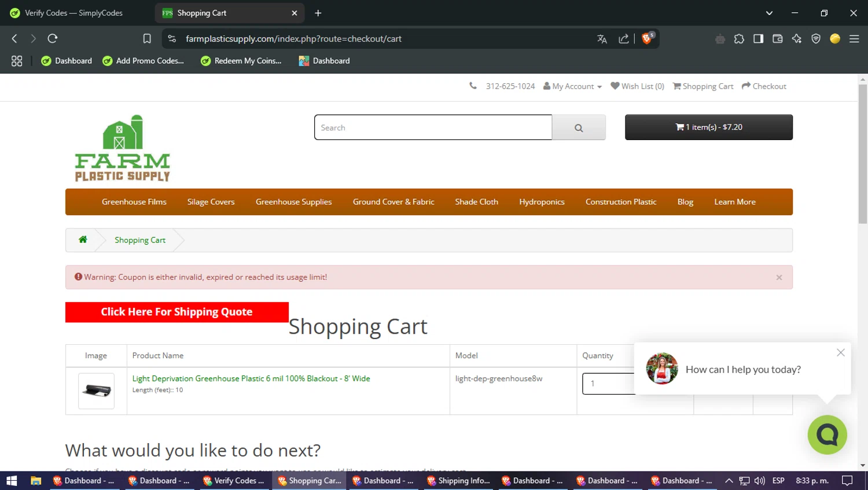Close the Shopping Cart browser tab

coord(295,13)
